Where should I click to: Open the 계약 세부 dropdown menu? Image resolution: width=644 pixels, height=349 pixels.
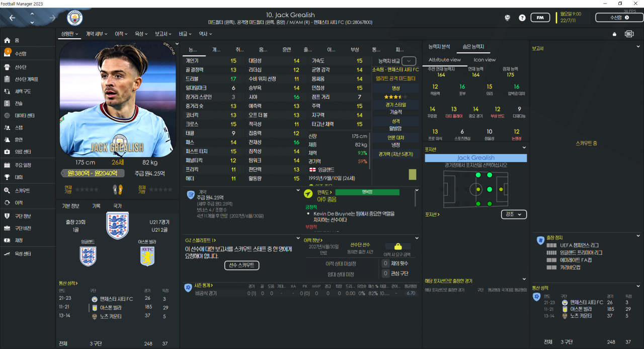click(x=97, y=34)
